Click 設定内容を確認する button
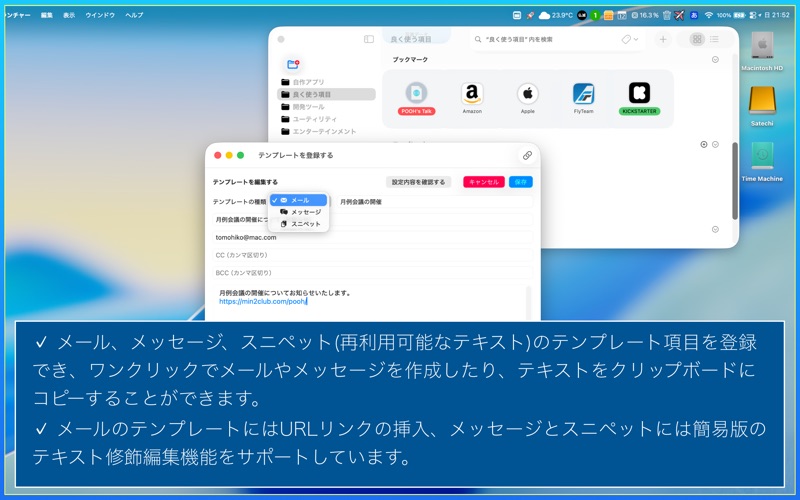This screenshot has width=800, height=500. [x=418, y=182]
